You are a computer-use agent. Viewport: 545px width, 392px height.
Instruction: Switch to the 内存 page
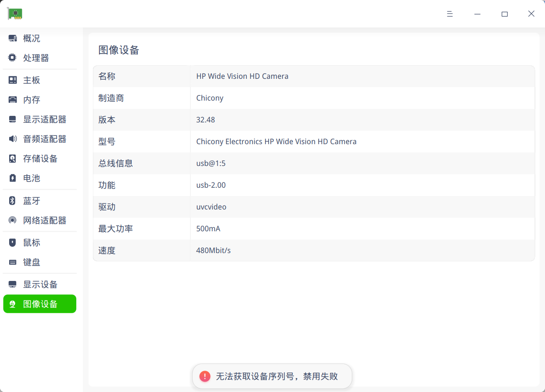coord(40,100)
